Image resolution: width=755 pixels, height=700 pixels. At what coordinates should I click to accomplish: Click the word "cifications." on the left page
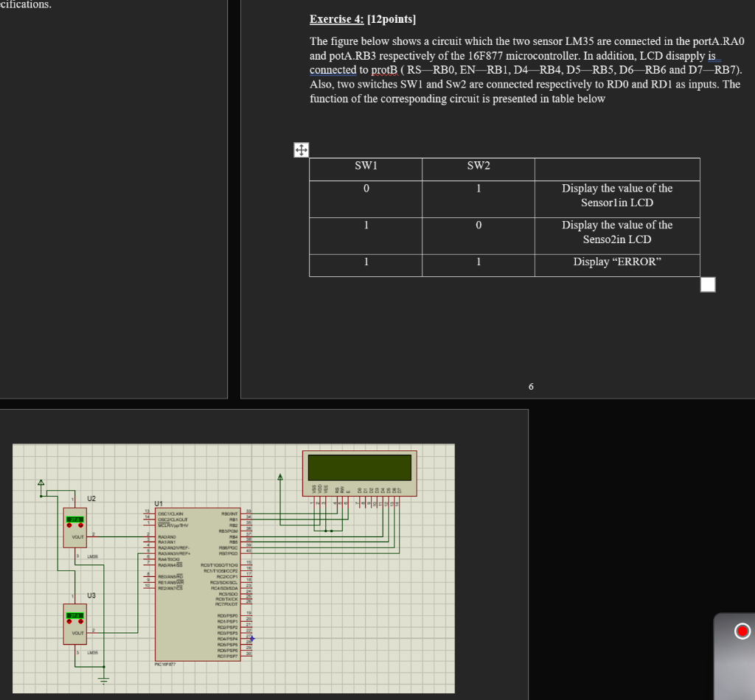[25, 4]
